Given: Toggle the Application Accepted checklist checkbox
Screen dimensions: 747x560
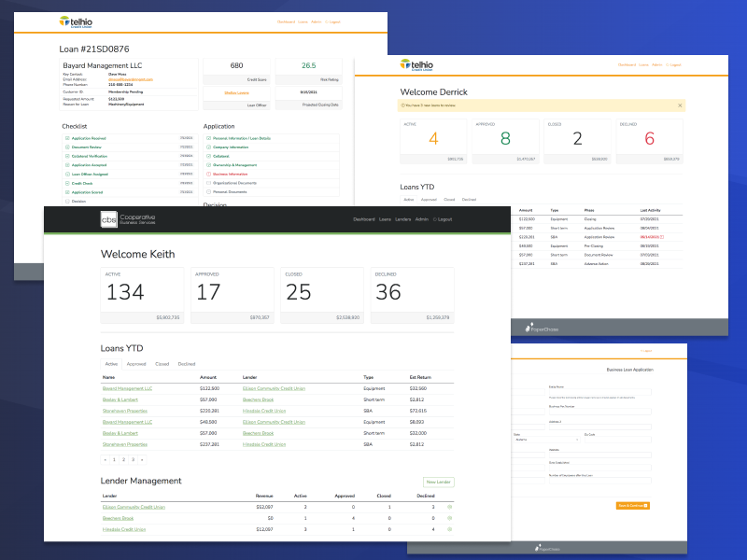Looking at the screenshot, I should click(67, 165).
